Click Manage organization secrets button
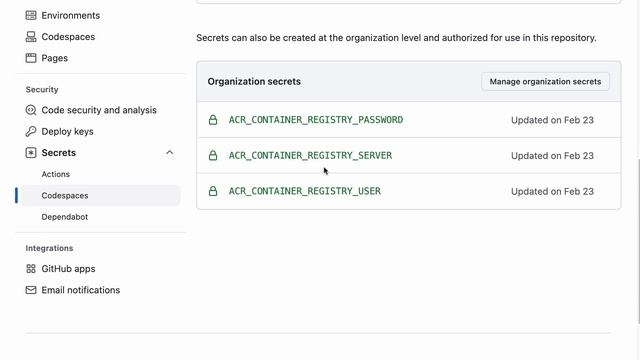Image resolution: width=640 pixels, height=360 pixels. click(x=545, y=82)
